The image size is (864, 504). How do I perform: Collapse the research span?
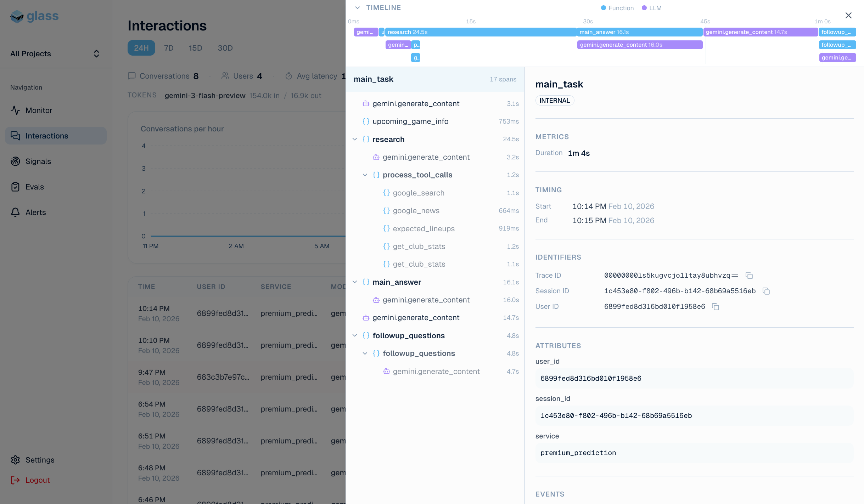pos(355,140)
